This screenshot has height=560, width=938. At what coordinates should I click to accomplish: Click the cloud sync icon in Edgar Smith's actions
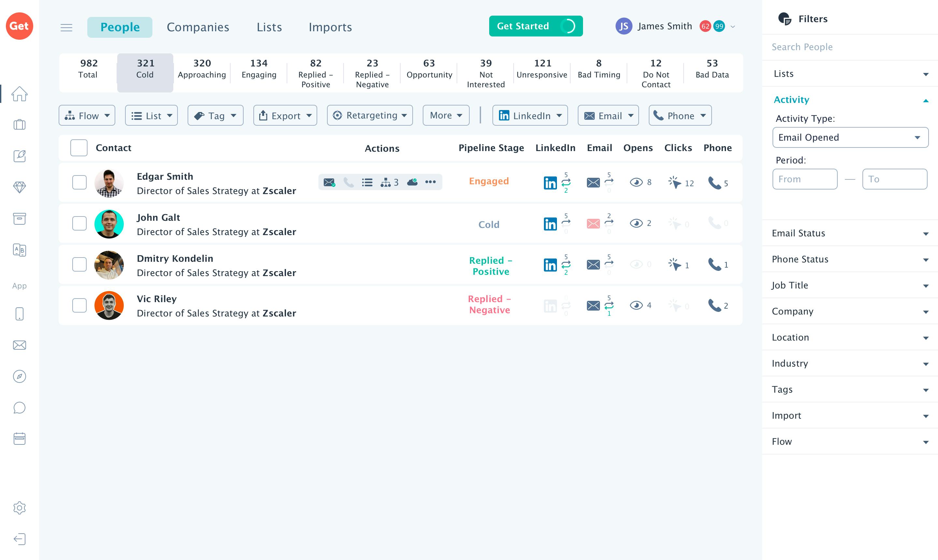(412, 182)
